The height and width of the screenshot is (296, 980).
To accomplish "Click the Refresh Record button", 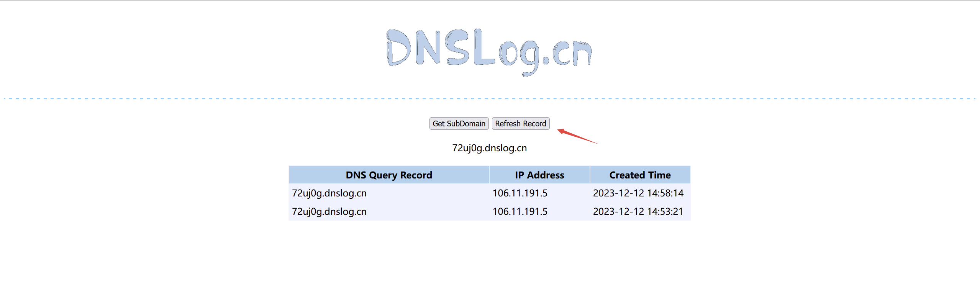I will 520,124.
